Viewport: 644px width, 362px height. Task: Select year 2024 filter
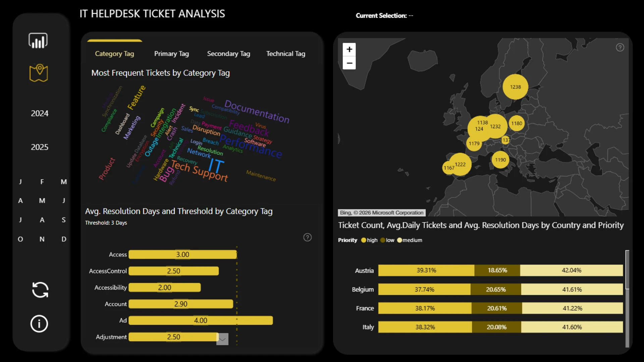[40, 113]
